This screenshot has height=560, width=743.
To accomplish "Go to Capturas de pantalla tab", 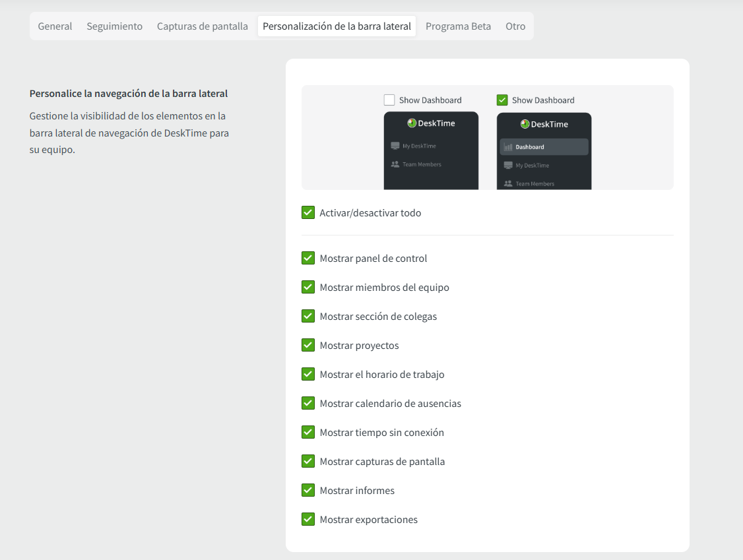I will (x=202, y=26).
